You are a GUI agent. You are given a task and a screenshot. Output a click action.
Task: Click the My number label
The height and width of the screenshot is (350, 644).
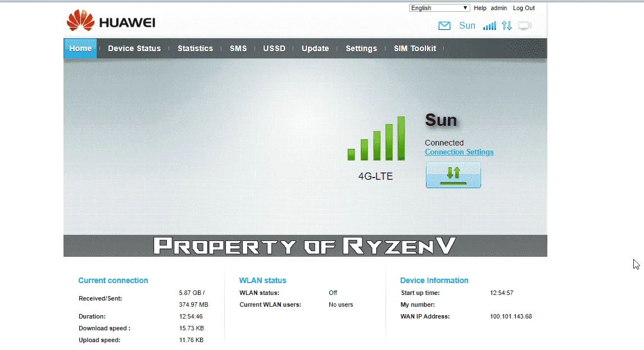418,305
